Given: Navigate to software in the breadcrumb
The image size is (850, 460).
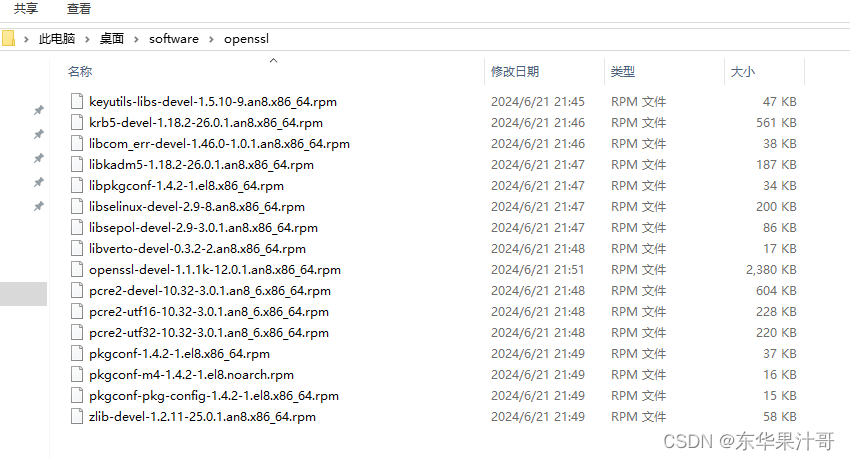Looking at the screenshot, I should point(174,39).
